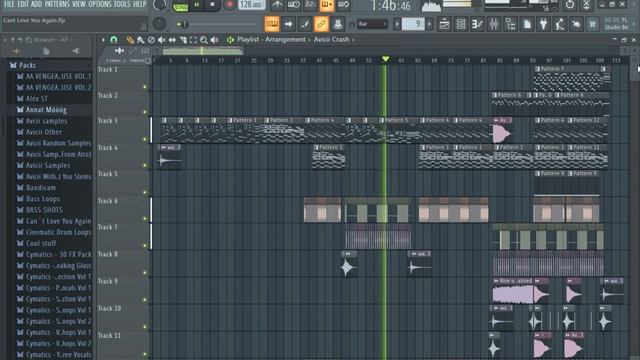Open the OPTIONS menu

point(100,4)
